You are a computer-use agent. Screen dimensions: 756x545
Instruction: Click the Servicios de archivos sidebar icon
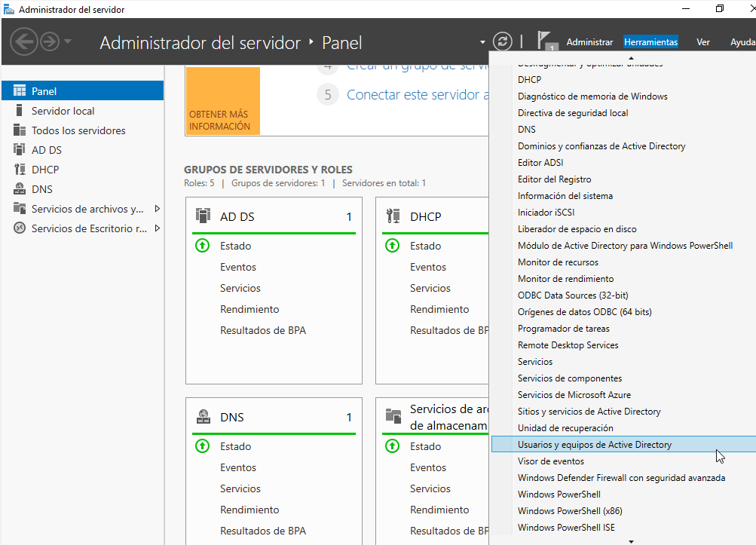(20, 208)
